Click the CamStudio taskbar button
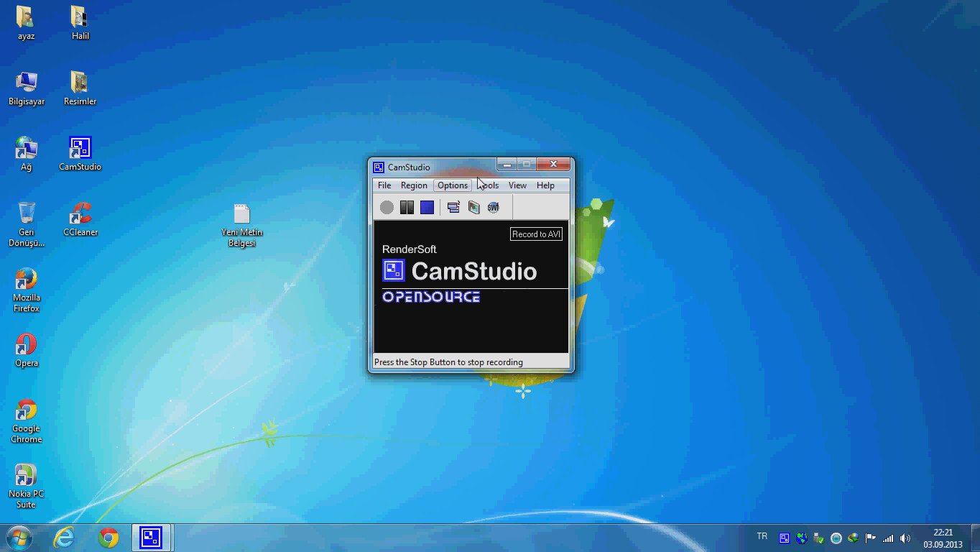This screenshot has height=552, width=980. click(151, 538)
